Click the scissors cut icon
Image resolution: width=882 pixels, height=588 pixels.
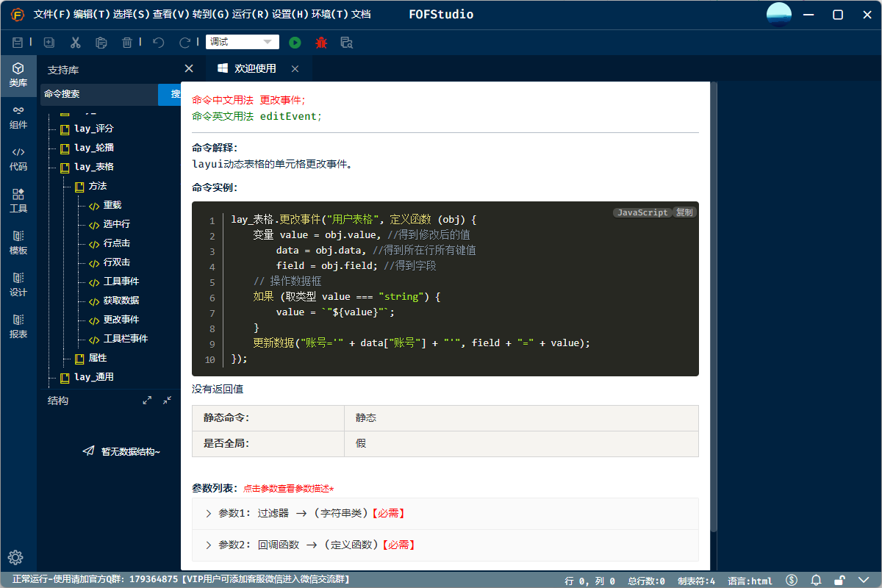pyautogui.click(x=75, y=43)
